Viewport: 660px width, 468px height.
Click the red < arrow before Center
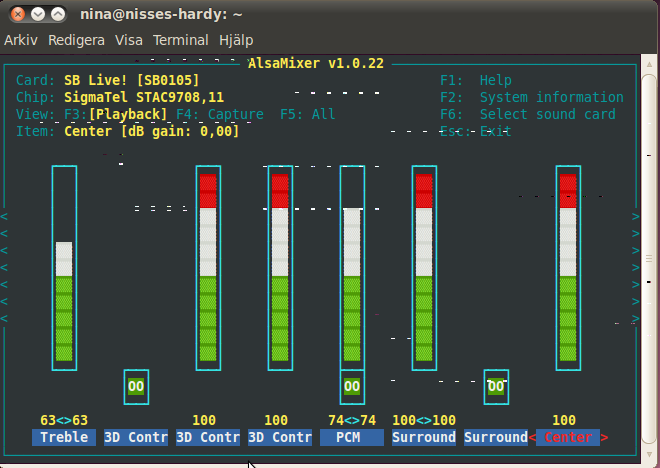(532, 437)
